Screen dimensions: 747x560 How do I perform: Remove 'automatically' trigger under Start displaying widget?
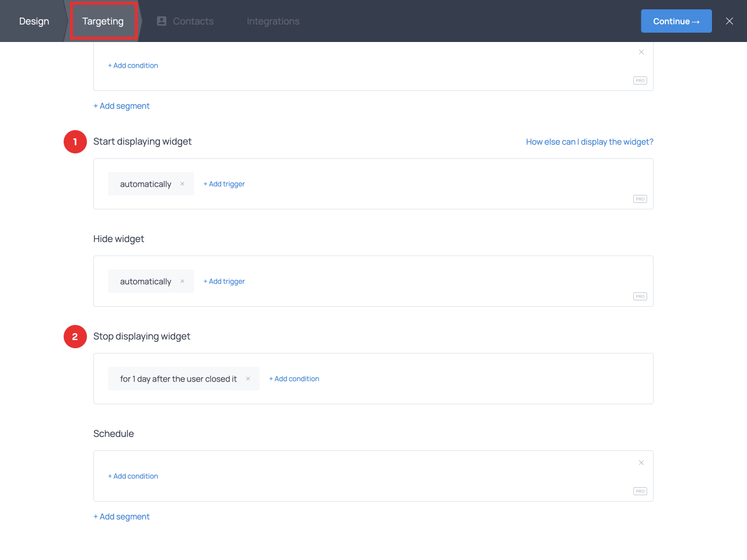coord(182,184)
